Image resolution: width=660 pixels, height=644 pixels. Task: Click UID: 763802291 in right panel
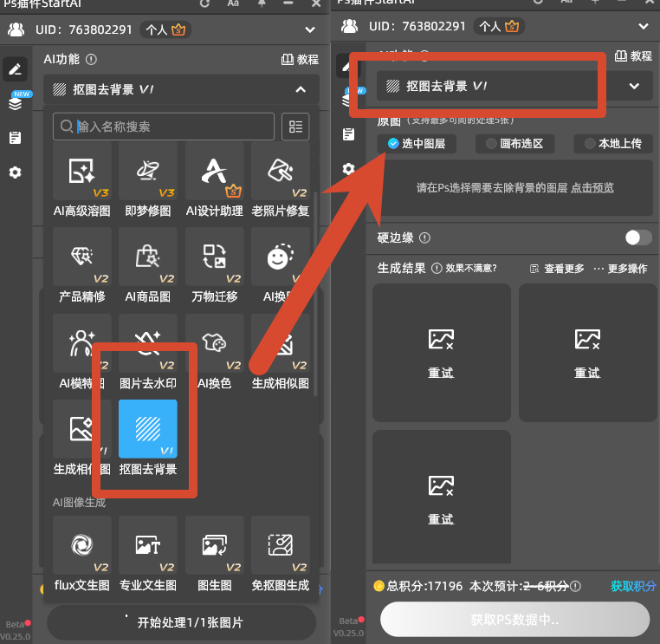click(417, 26)
